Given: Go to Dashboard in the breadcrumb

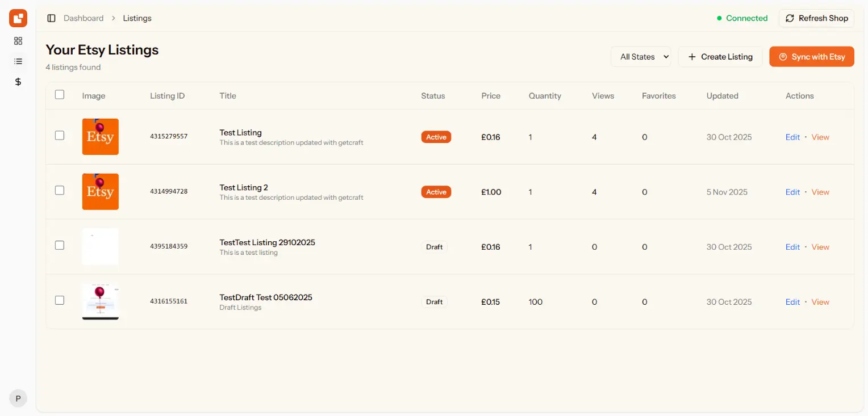Looking at the screenshot, I should point(84,18).
